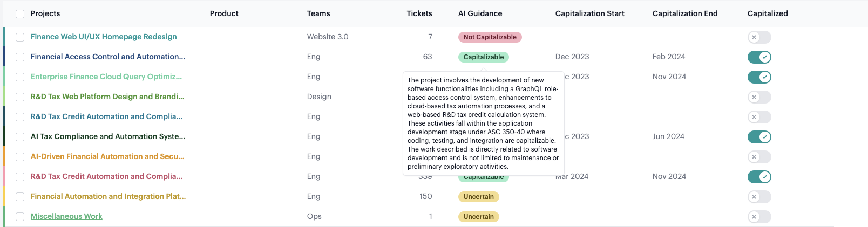Click the Eng cell in the Financial Access Control row
Viewport: 868px width, 227px height.
314,57
